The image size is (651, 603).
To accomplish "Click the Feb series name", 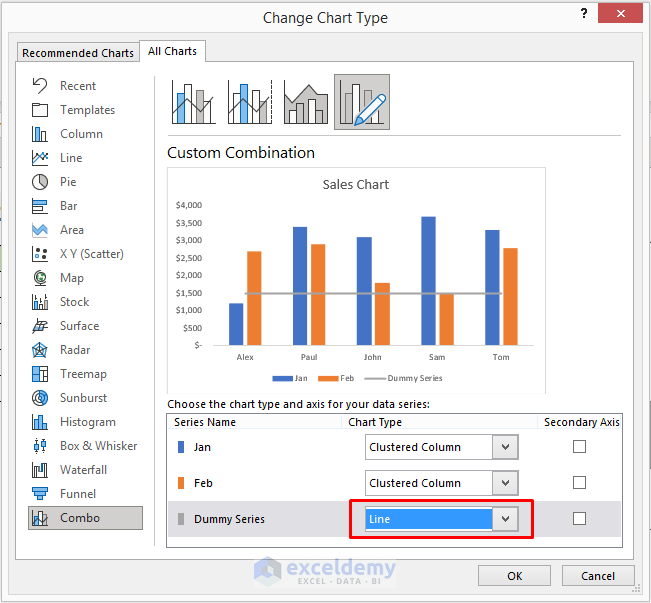I will (203, 483).
